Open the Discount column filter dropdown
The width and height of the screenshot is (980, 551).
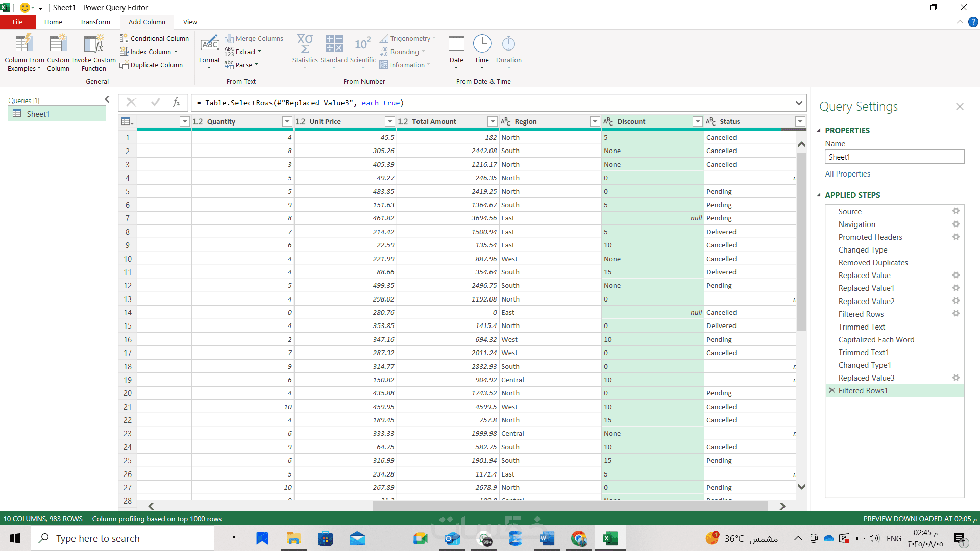click(697, 121)
